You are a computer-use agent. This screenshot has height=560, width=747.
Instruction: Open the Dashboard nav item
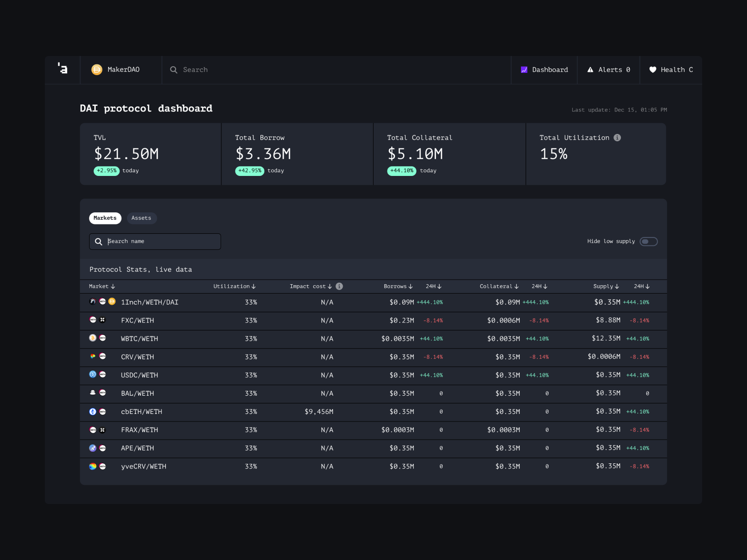tap(544, 70)
